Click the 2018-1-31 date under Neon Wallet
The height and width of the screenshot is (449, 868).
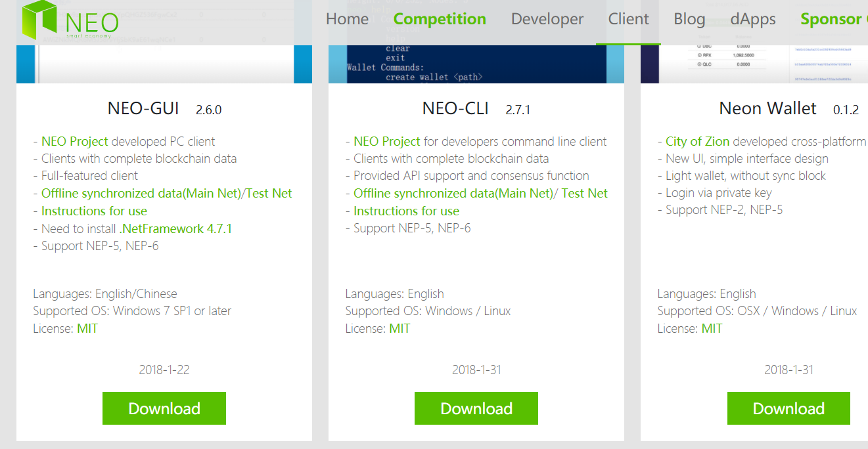click(x=788, y=370)
